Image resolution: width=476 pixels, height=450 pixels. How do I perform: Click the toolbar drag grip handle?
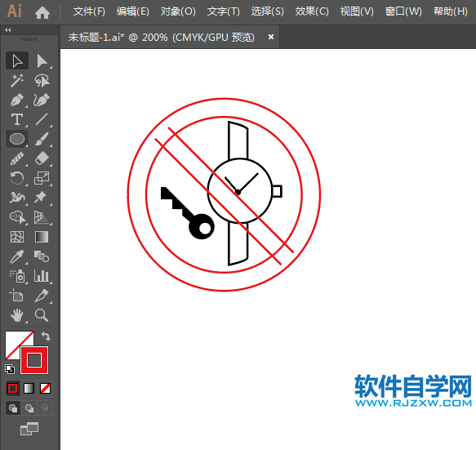coord(29,39)
